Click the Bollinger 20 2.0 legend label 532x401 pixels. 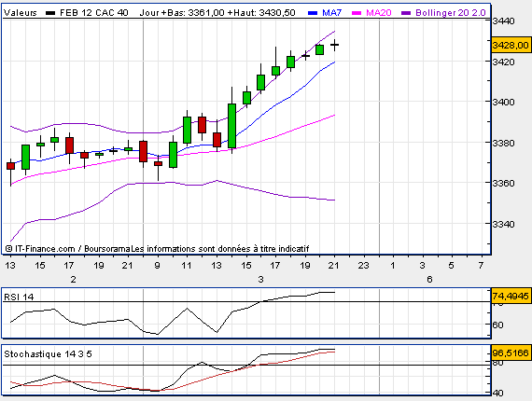point(451,13)
